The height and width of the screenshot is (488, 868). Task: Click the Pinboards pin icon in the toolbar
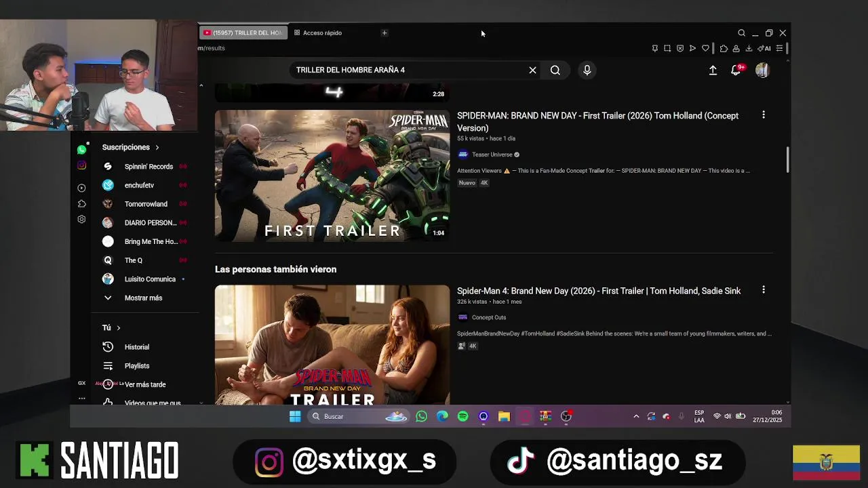click(654, 48)
